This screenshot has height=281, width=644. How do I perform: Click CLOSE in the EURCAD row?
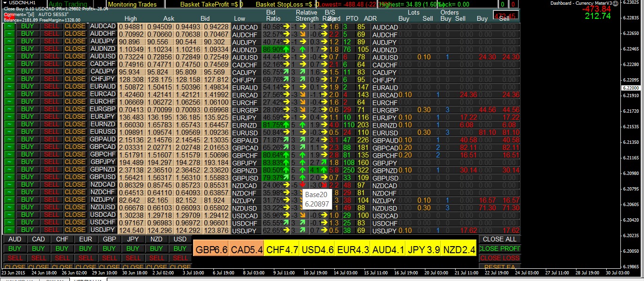(x=75, y=95)
